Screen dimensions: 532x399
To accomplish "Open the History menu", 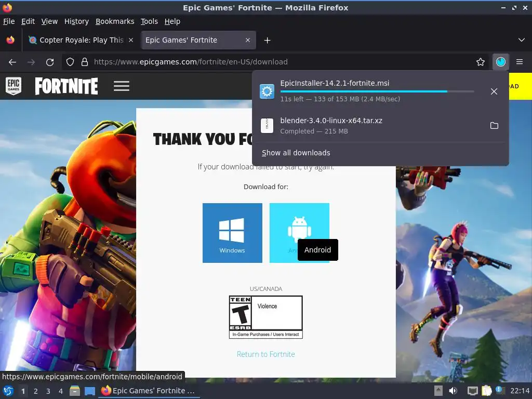I will click(76, 21).
